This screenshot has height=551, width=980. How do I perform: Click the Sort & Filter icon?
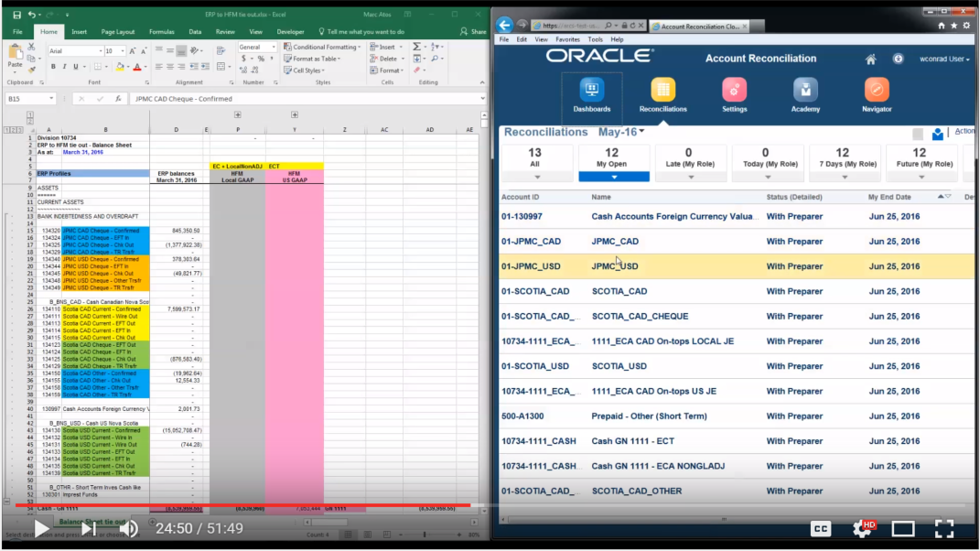[x=435, y=47]
